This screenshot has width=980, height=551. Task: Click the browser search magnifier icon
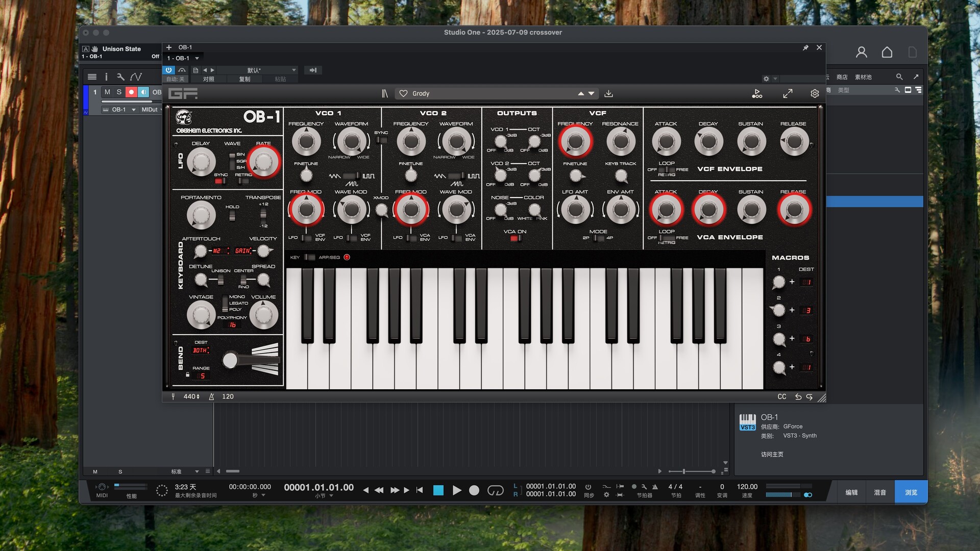(x=899, y=77)
